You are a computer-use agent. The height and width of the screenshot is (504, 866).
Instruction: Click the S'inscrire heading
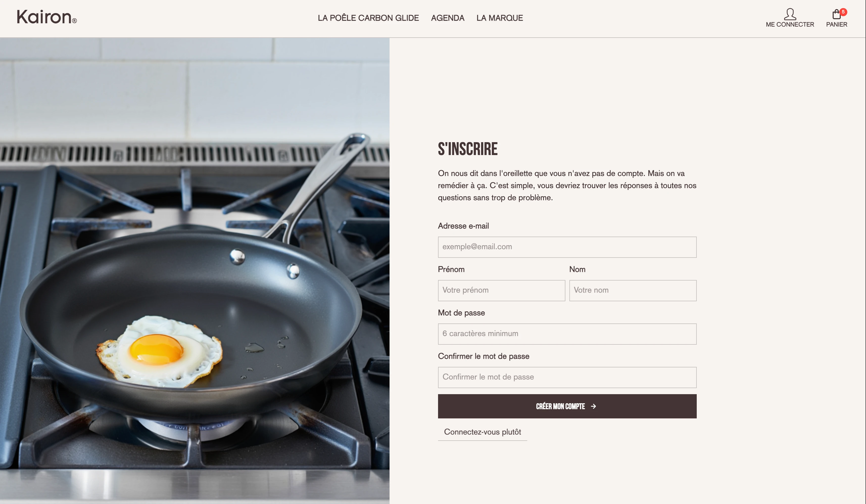[x=467, y=149]
